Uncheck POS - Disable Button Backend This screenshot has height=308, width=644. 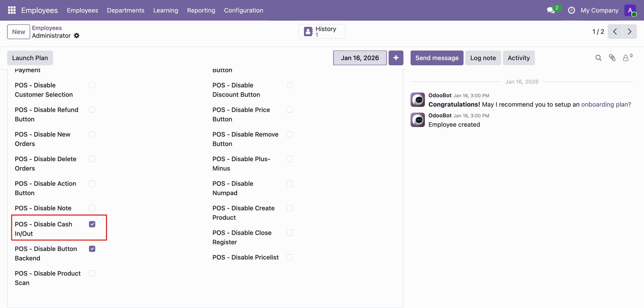tap(92, 249)
